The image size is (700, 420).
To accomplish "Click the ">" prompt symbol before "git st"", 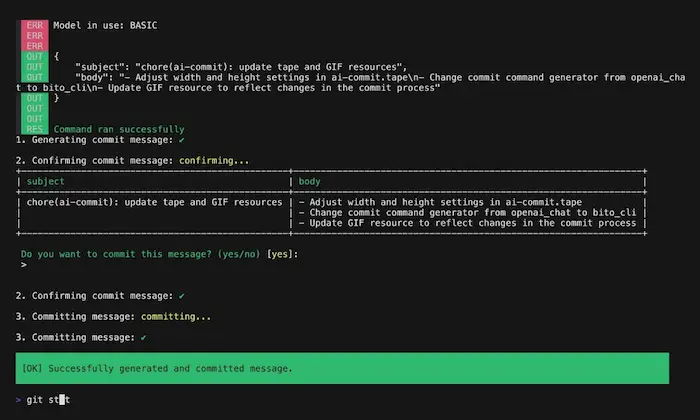I will 18,399.
